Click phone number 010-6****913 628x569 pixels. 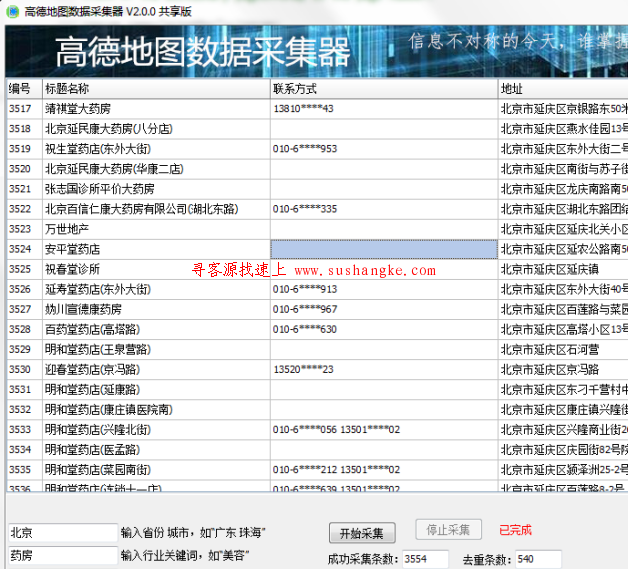point(305,289)
